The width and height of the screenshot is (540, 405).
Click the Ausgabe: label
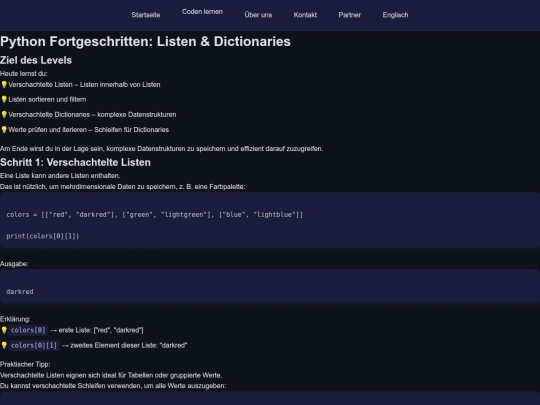(x=14, y=264)
